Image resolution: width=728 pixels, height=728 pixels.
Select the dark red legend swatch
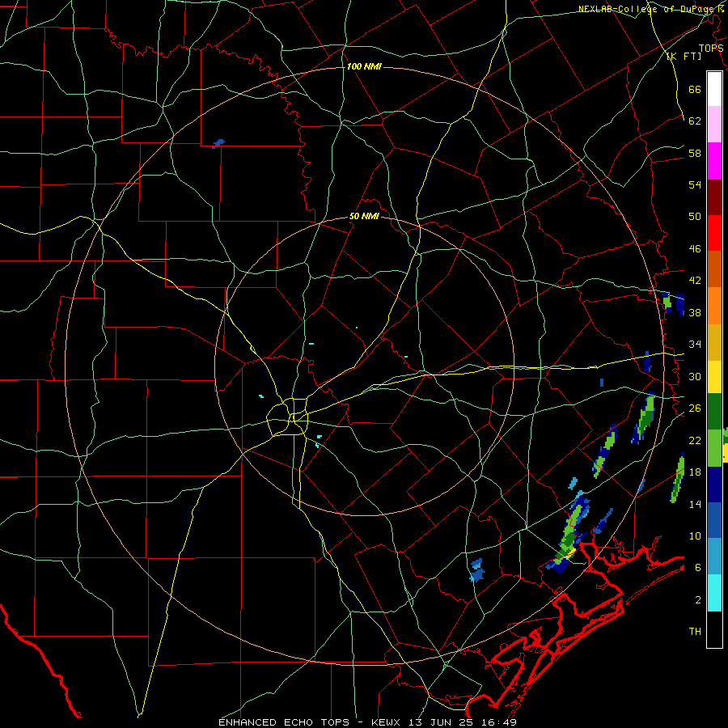(x=714, y=197)
